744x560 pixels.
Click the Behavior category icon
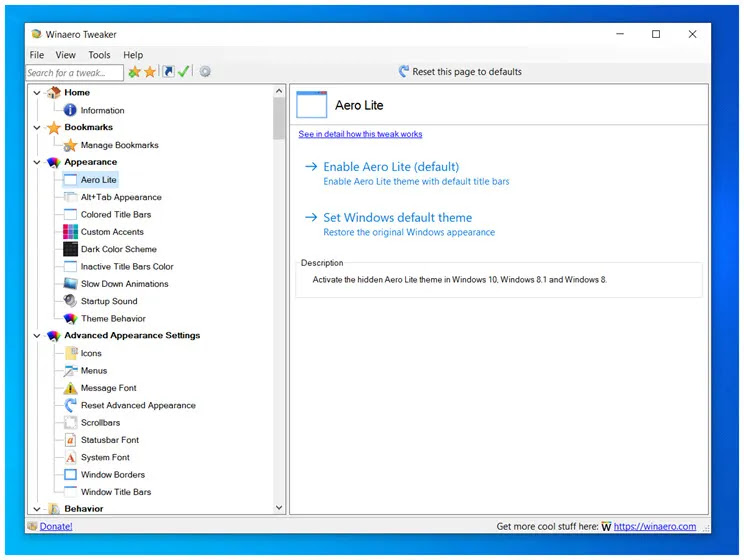54,509
